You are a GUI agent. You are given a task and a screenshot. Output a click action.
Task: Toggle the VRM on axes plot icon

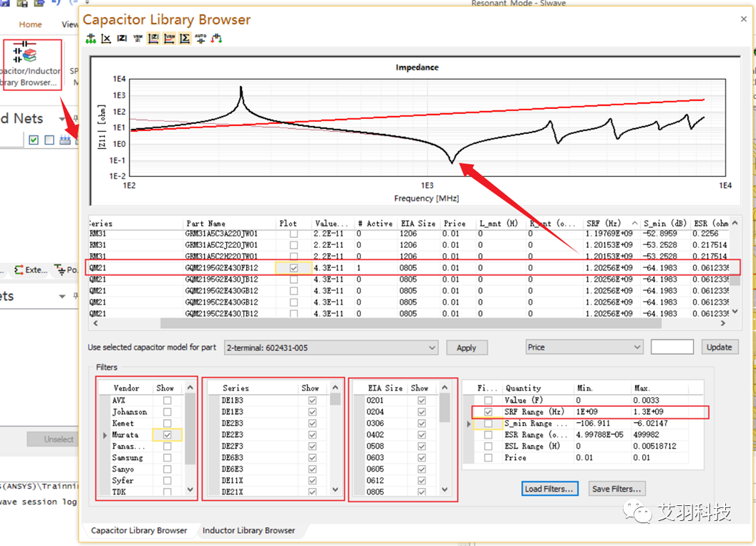(169, 39)
